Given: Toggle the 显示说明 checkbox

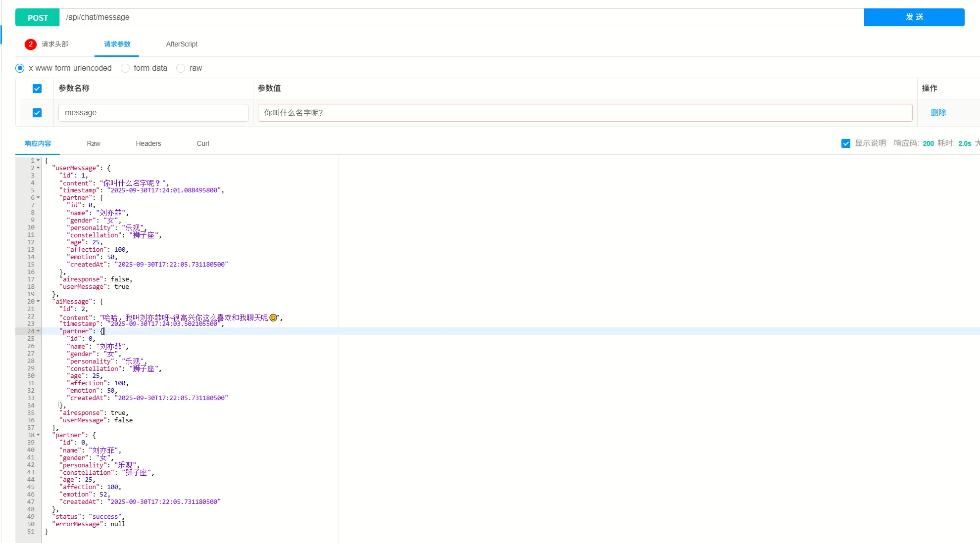Looking at the screenshot, I should [845, 143].
